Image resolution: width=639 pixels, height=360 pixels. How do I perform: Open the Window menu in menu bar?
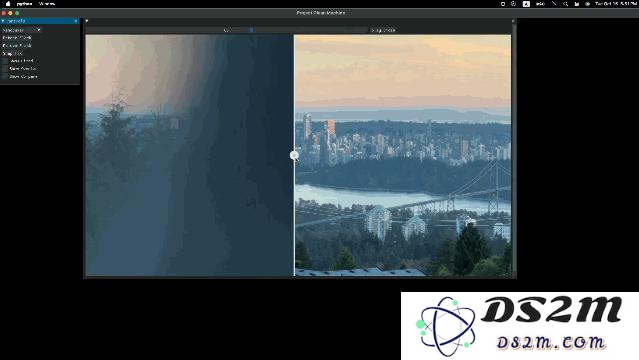(47, 4)
